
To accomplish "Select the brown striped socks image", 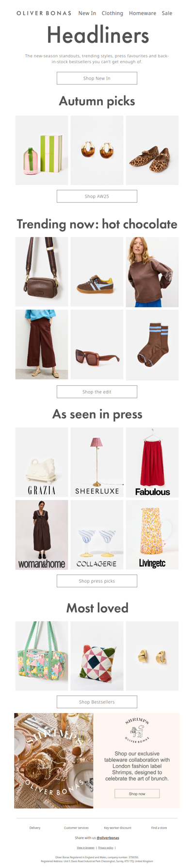I will pos(152,345).
